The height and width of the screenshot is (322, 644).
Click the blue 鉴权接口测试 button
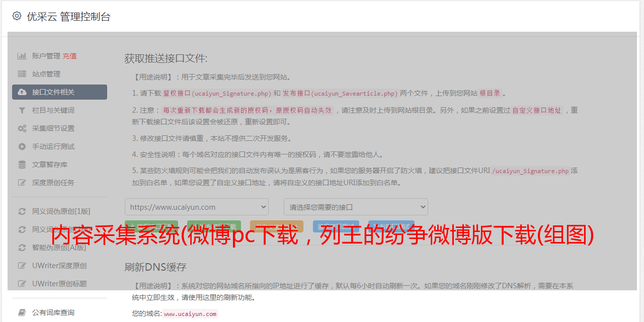336,227
